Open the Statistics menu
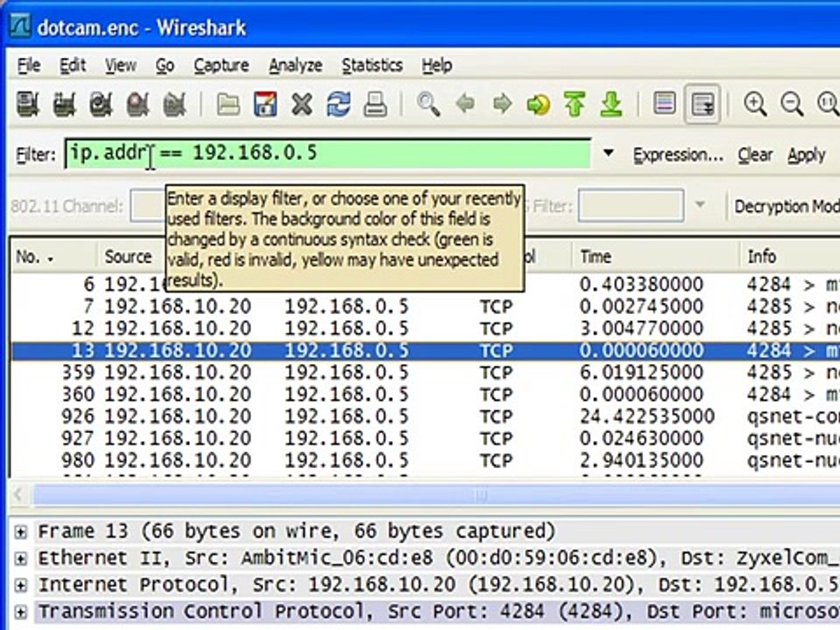The width and height of the screenshot is (840, 630). click(x=373, y=66)
